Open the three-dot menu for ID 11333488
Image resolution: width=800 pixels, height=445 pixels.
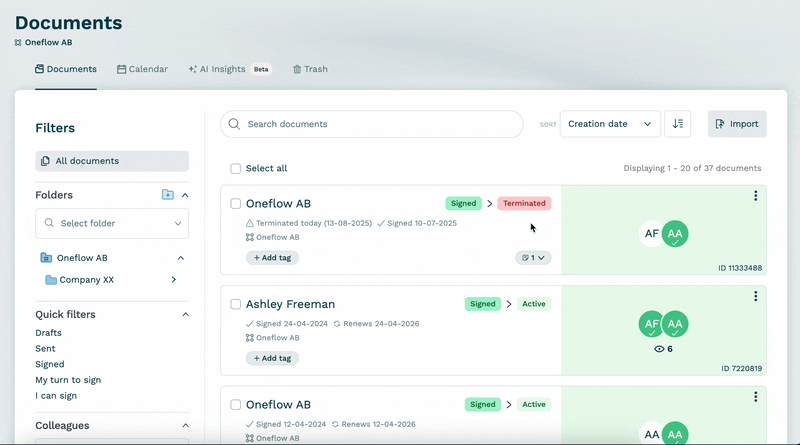tap(756, 195)
